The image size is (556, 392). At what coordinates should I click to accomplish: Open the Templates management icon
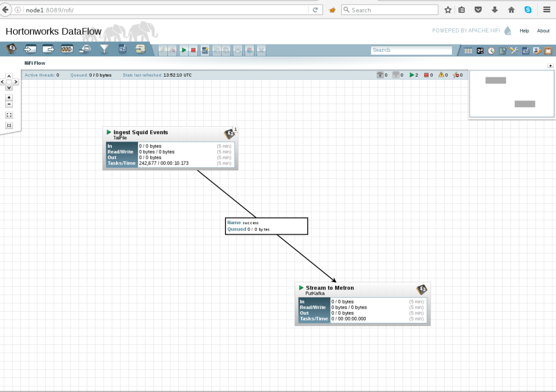pyautogui.click(x=525, y=51)
